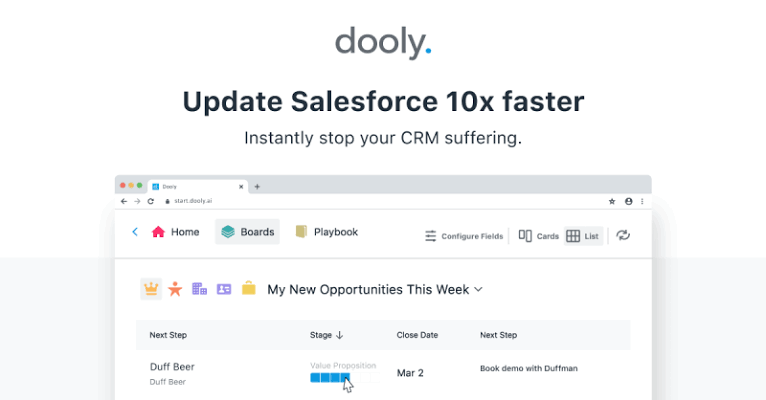
Task: Open the Playbook tab
Action: click(x=327, y=232)
